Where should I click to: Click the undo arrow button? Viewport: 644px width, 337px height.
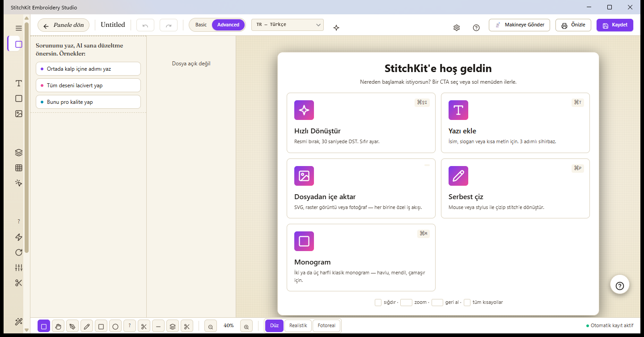point(145,26)
